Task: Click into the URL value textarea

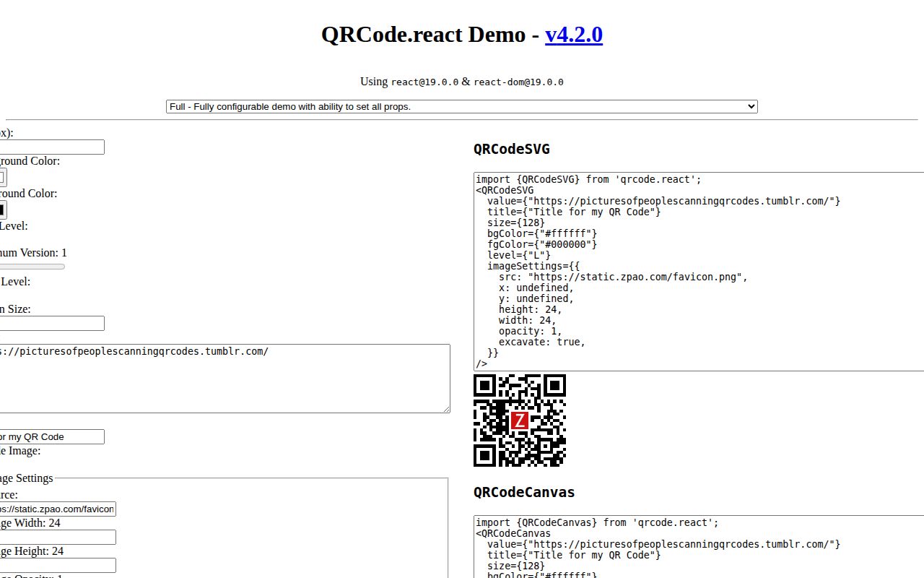Action: 225,379
